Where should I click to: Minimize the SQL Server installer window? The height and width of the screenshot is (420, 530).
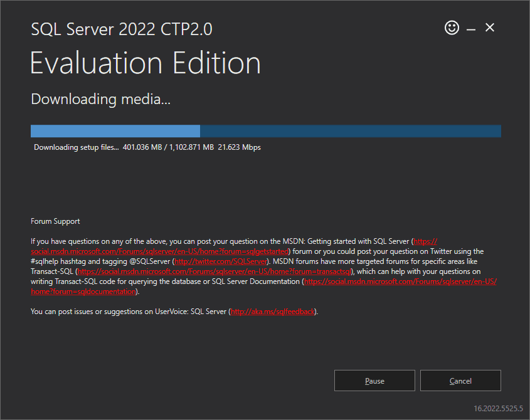471,28
